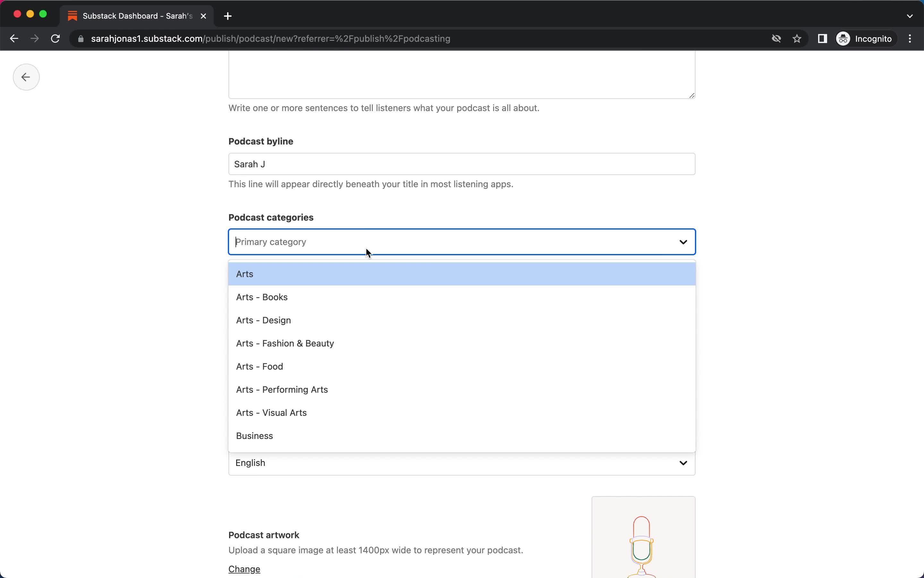Select the Business category
The height and width of the screenshot is (578, 924).
462,436
